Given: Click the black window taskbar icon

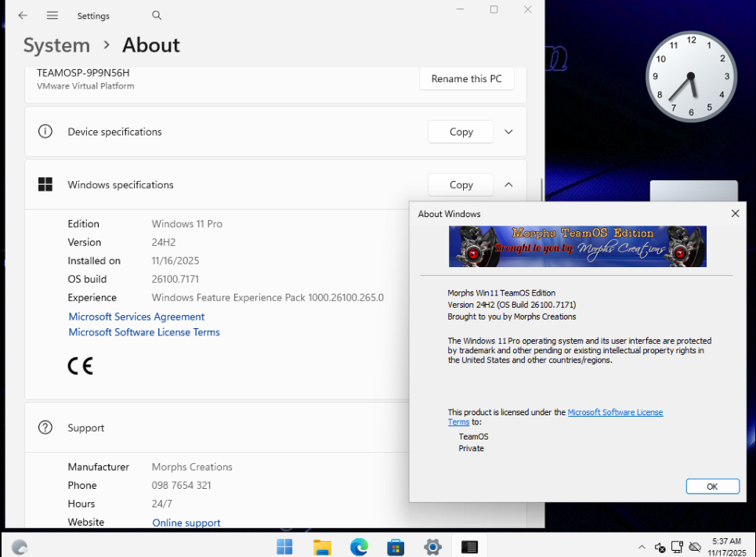Looking at the screenshot, I should [x=469, y=546].
